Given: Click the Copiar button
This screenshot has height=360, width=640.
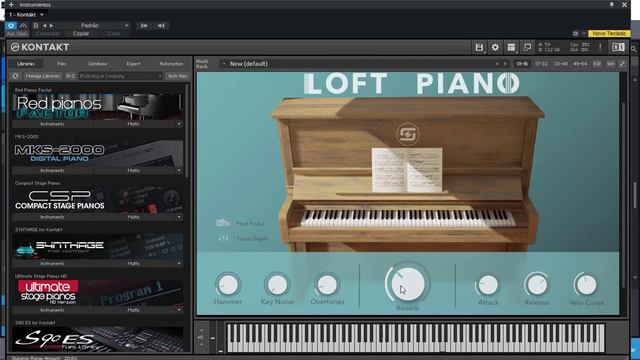Looking at the screenshot, I should pyautogui.click(x=81, y=33).
